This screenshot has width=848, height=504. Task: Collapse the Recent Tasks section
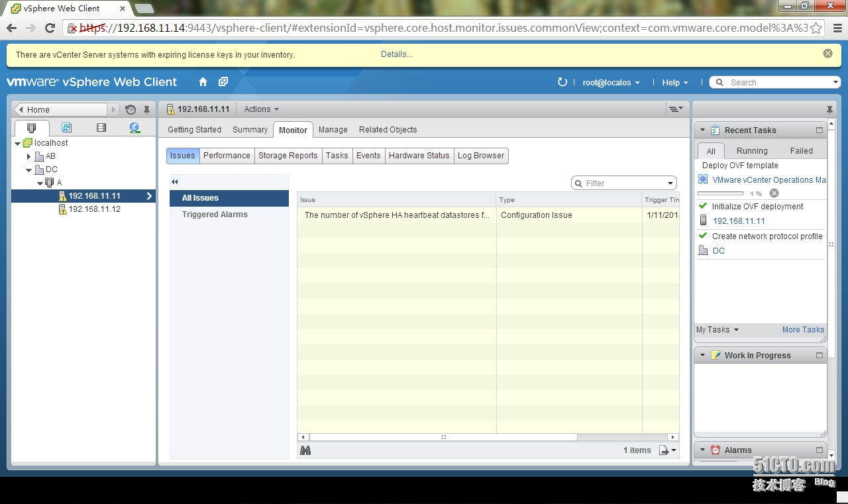point(703,130)
